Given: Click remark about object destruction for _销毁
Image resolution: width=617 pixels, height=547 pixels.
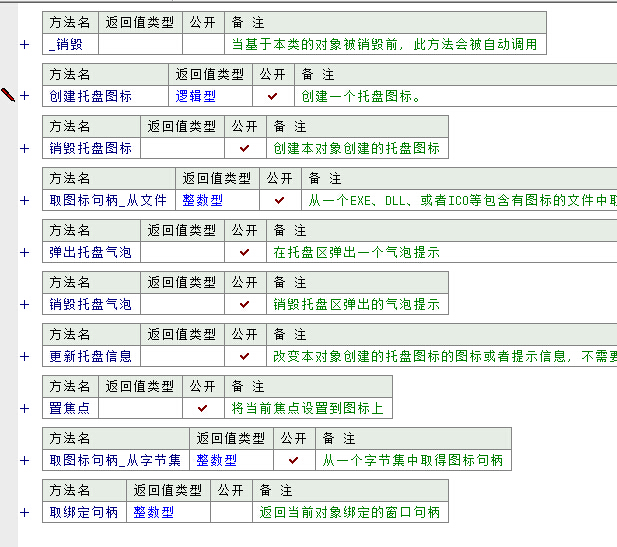Looking at the screenshot, I should click(x=384, y=44).
